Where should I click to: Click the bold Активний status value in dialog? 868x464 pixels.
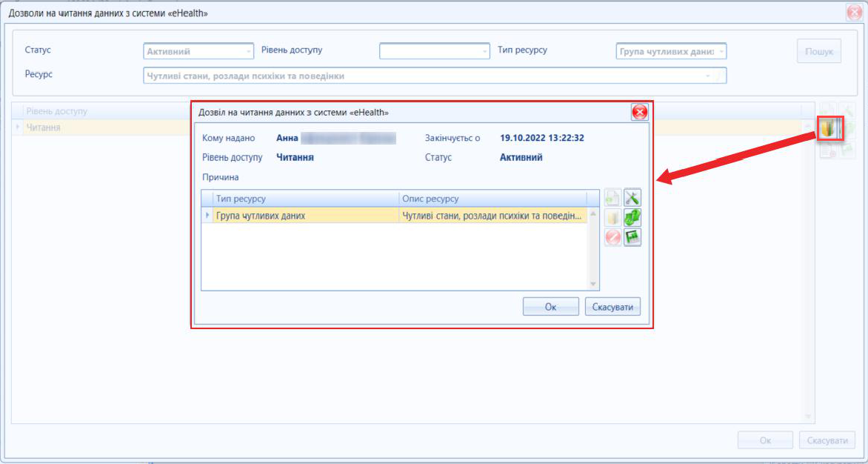tap(521, 157)
